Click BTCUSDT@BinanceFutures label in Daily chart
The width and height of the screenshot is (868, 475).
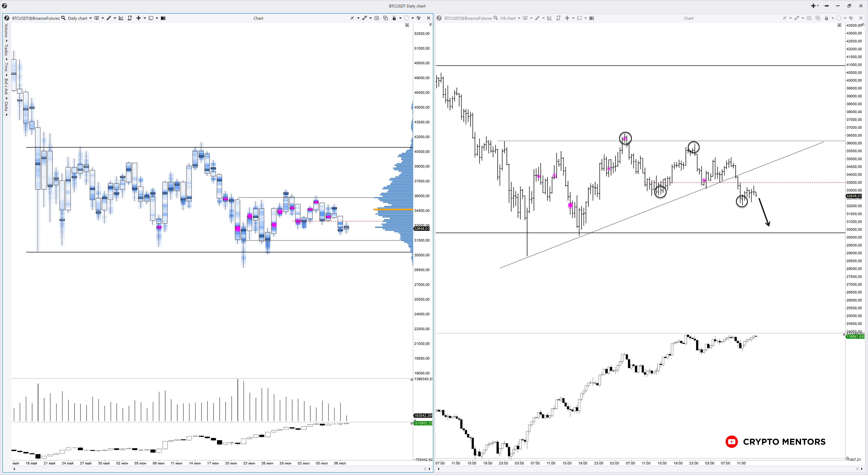pos(36,18)
